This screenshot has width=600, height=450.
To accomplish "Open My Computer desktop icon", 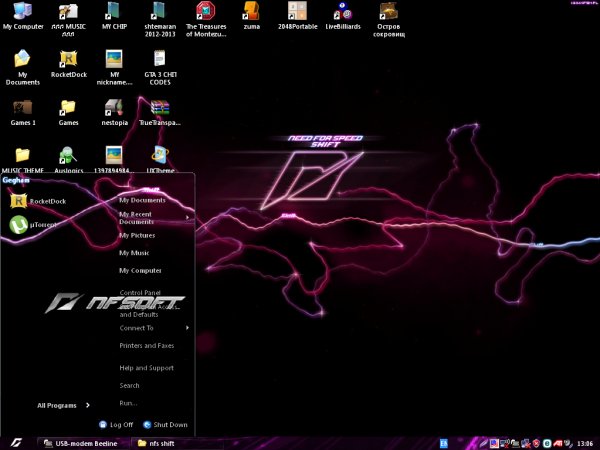I will point(23,15).
